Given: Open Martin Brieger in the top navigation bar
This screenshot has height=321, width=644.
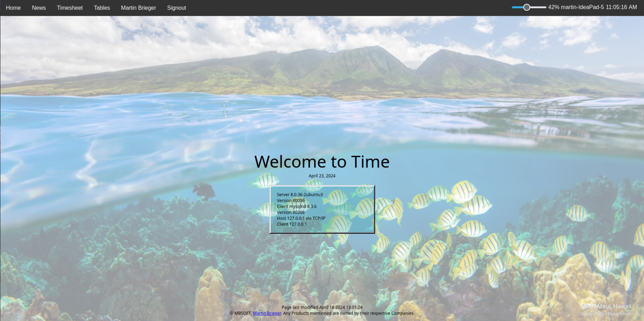Looking at the screenshot, I should tap(139, 8).
